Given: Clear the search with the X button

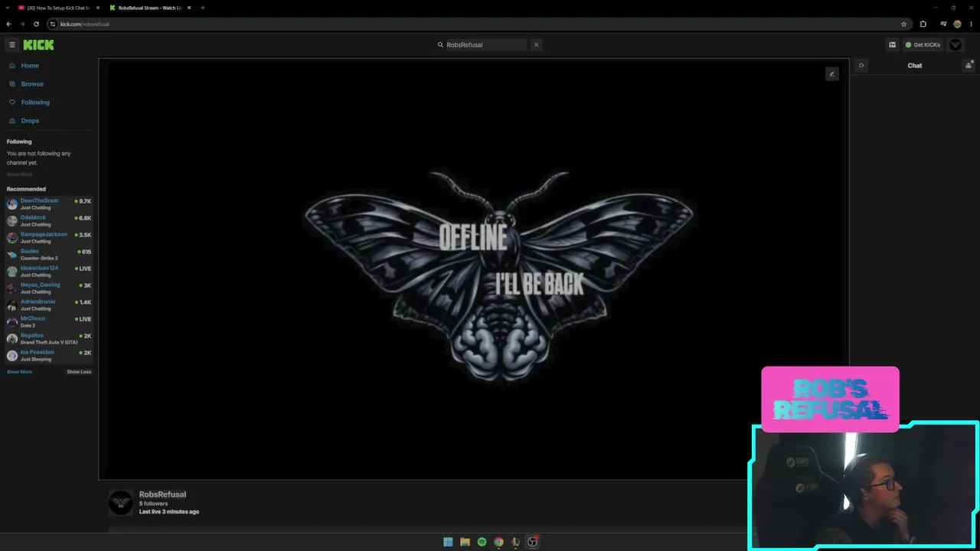Looking at the screenshot, I should 536,45.
